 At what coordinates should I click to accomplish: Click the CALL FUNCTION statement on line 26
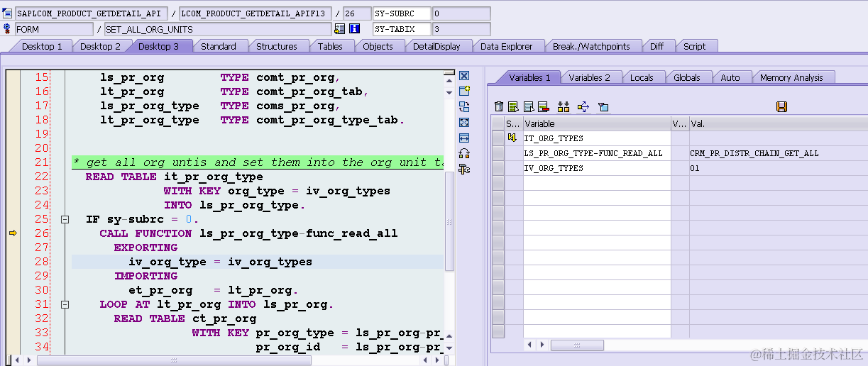(248, 233)
